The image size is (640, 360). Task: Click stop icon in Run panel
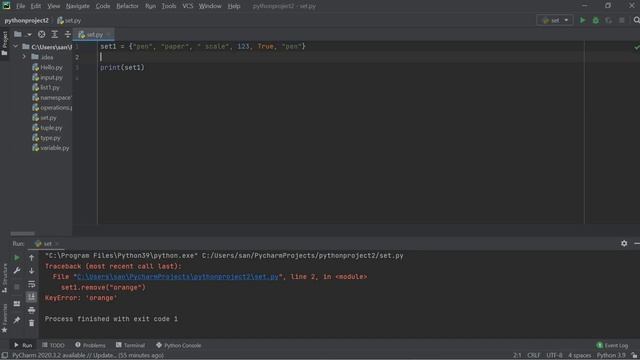[17, 287]
